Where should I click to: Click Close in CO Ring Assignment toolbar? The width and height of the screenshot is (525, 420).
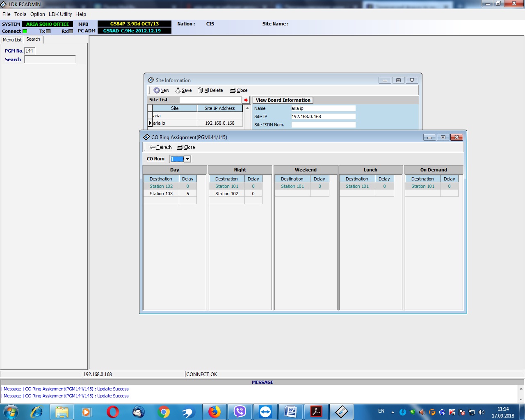click(186, 147)
